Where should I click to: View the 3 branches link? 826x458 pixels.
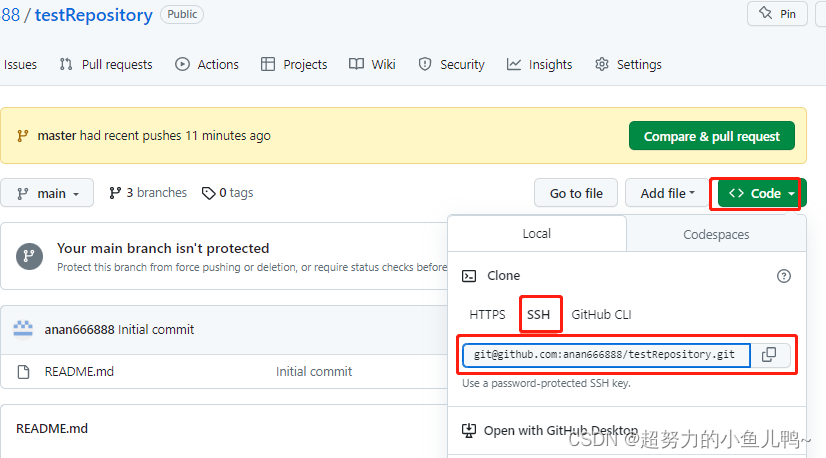tap(148, 193)
